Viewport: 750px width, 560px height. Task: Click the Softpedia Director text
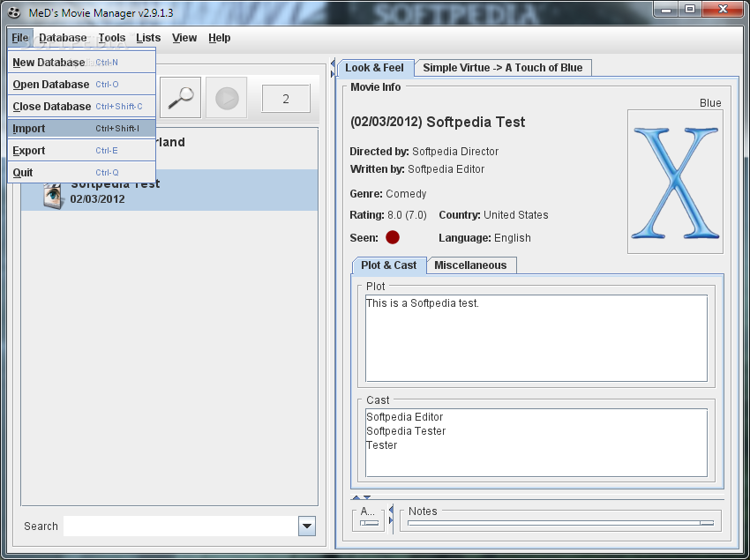(455, 152)
